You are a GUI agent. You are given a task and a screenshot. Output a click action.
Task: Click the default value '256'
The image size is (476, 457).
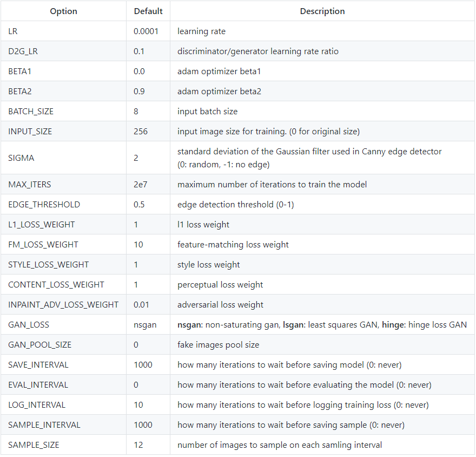141,132
